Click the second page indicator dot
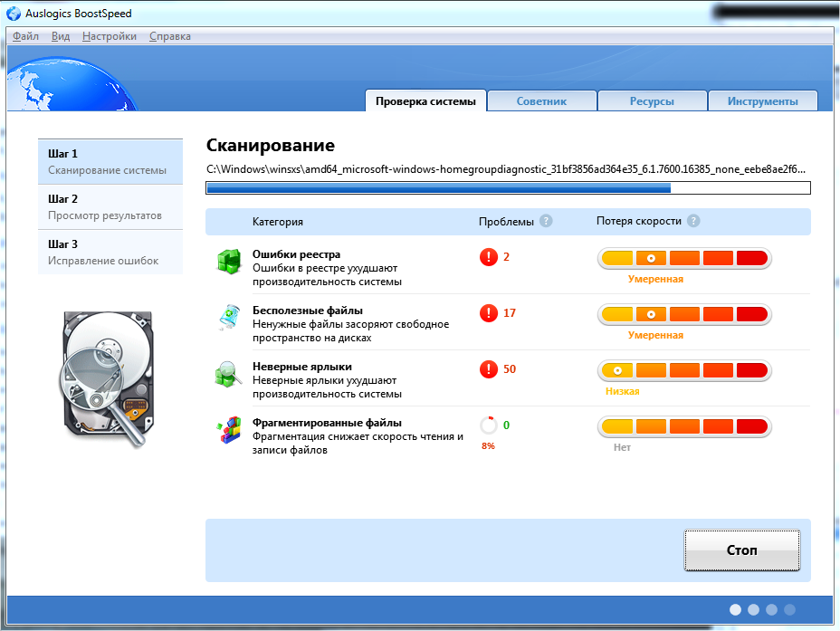This screenshot has height=631, width=840. [754, 609]
